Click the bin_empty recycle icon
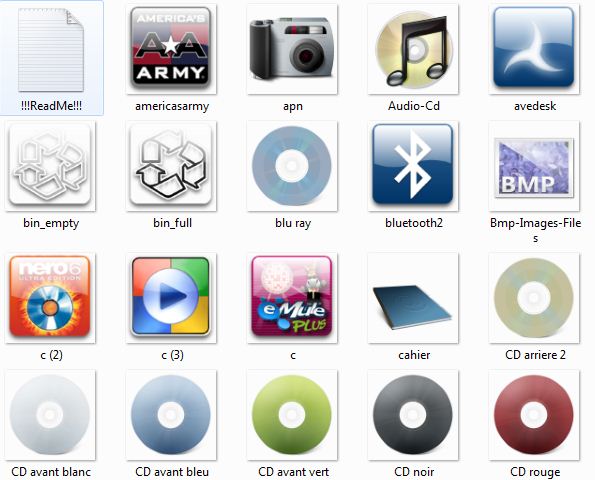 pos(50,166)
